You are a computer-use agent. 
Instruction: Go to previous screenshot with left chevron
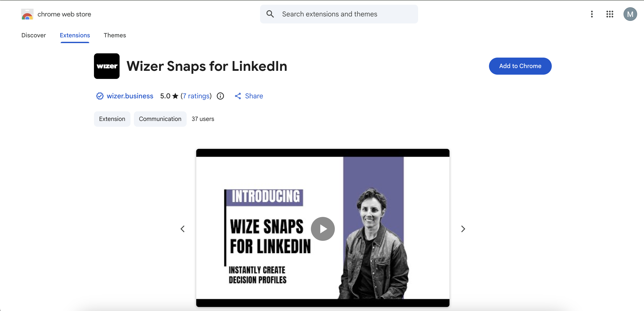point(183,229)
